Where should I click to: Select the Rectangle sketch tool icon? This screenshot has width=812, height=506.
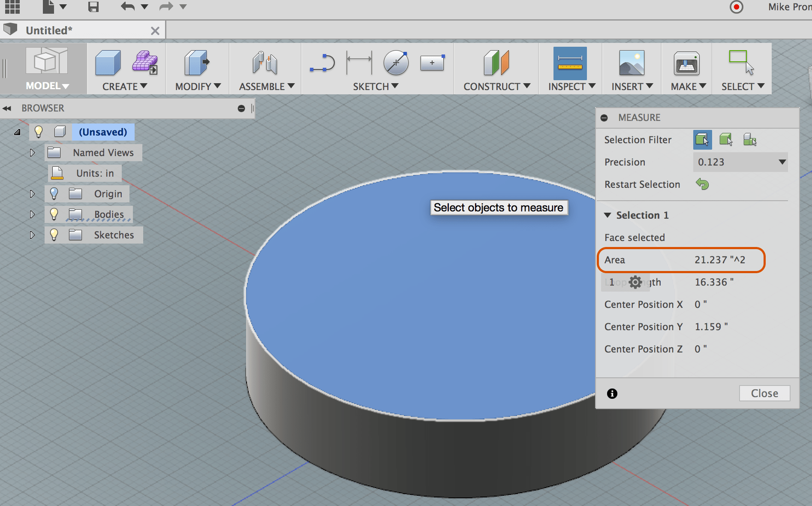tap(432, 63)
